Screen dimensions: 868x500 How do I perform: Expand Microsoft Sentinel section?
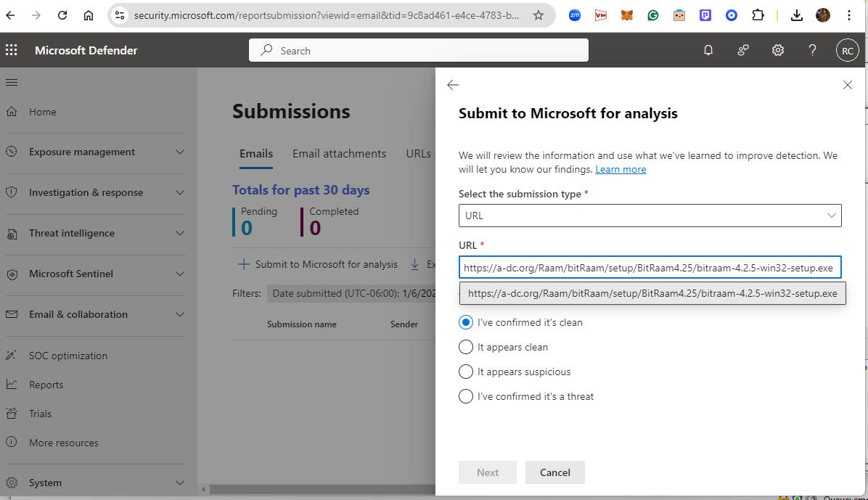pos(180,274)
